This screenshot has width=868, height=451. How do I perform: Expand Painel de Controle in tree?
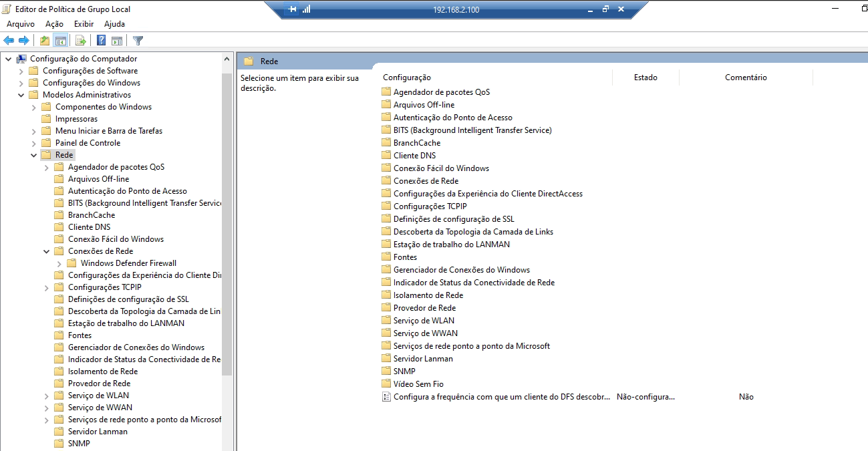(x=33, y=143)
